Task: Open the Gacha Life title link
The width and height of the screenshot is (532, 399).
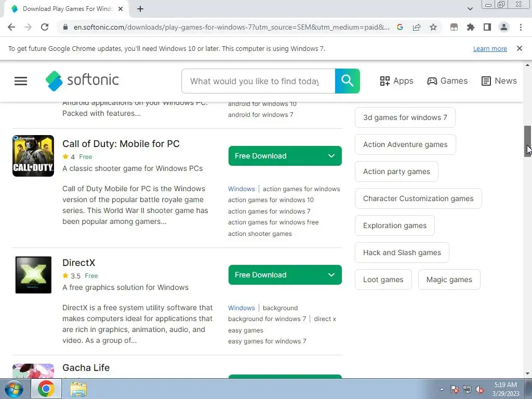Action: tap(86, 367)
